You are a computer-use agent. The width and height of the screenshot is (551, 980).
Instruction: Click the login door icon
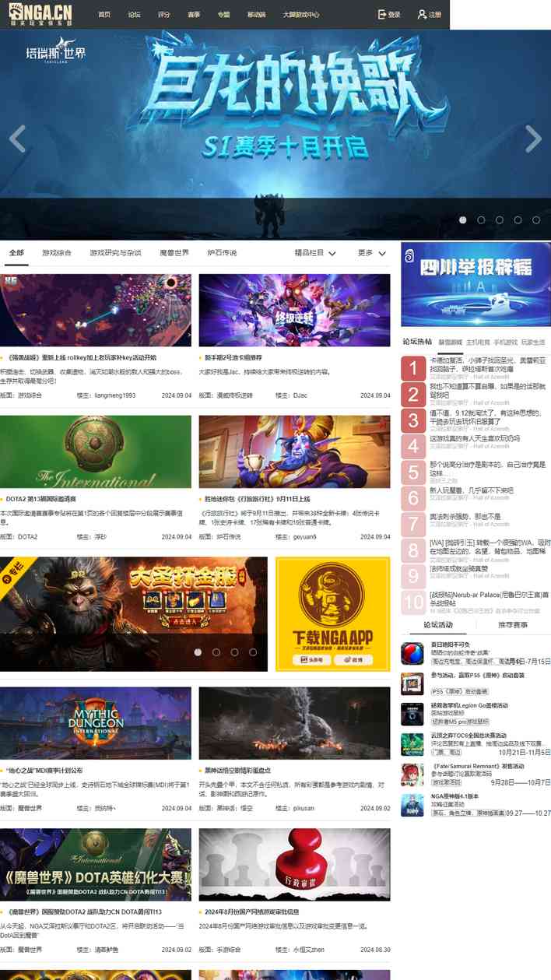coord(382,14)
